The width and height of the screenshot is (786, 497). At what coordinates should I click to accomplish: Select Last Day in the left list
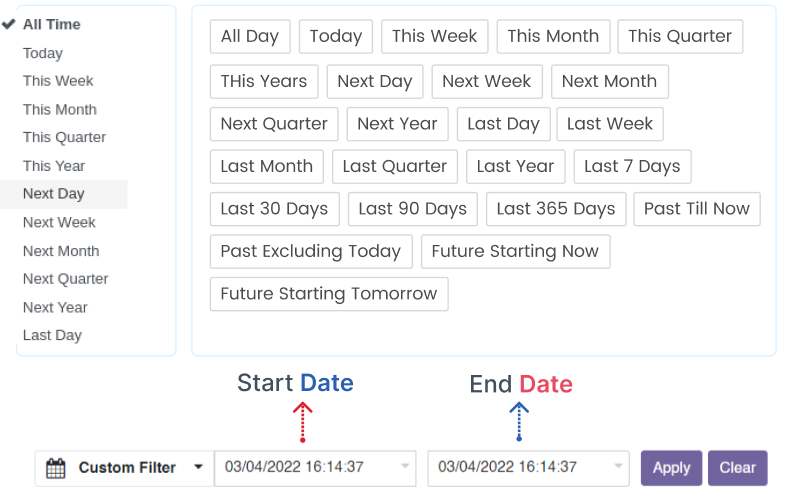pos(52,335)
